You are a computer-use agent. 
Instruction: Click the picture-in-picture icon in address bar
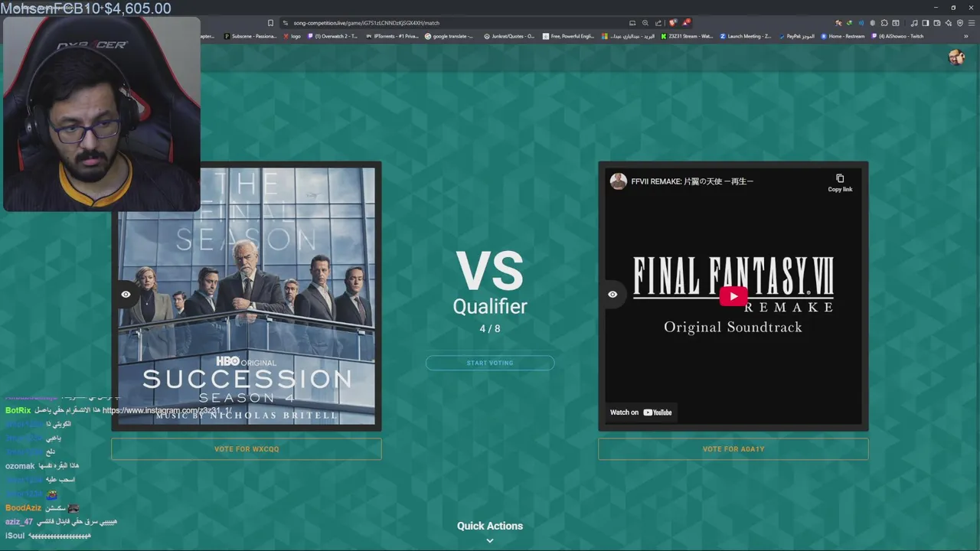(x=632, y=23)
